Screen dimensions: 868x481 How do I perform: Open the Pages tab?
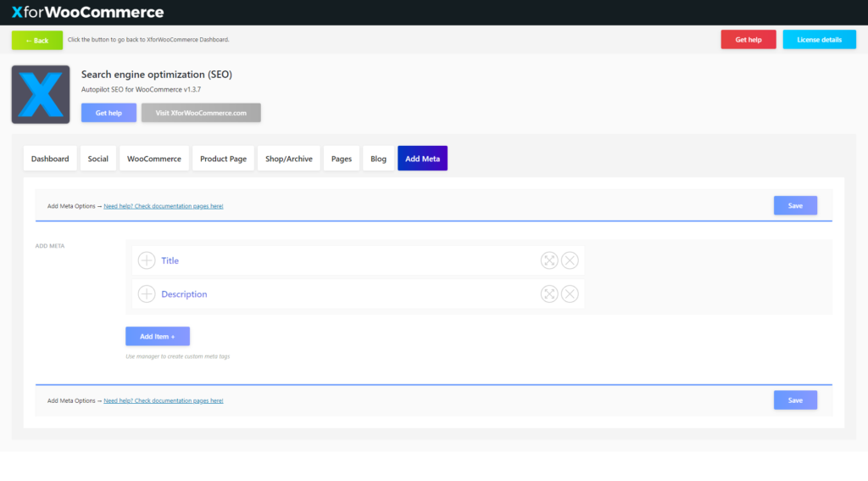(x=342, y=159)
